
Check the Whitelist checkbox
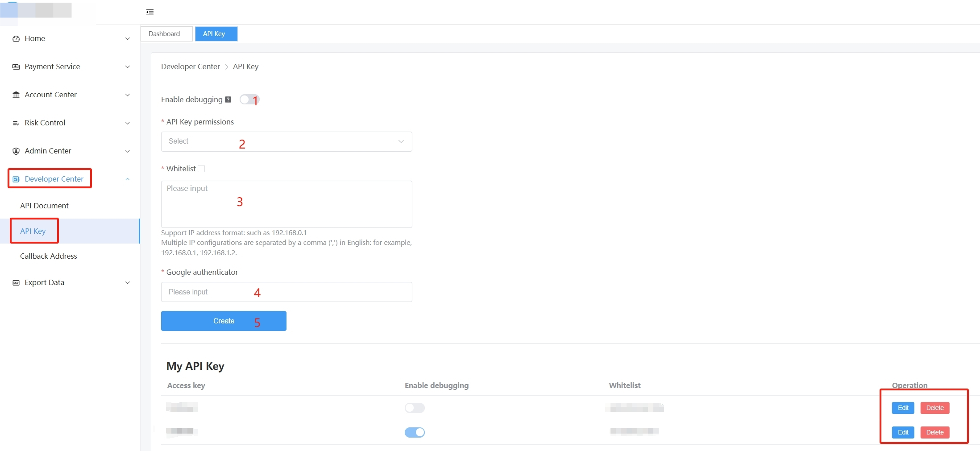pyautogui.click(x=202, y=168)
